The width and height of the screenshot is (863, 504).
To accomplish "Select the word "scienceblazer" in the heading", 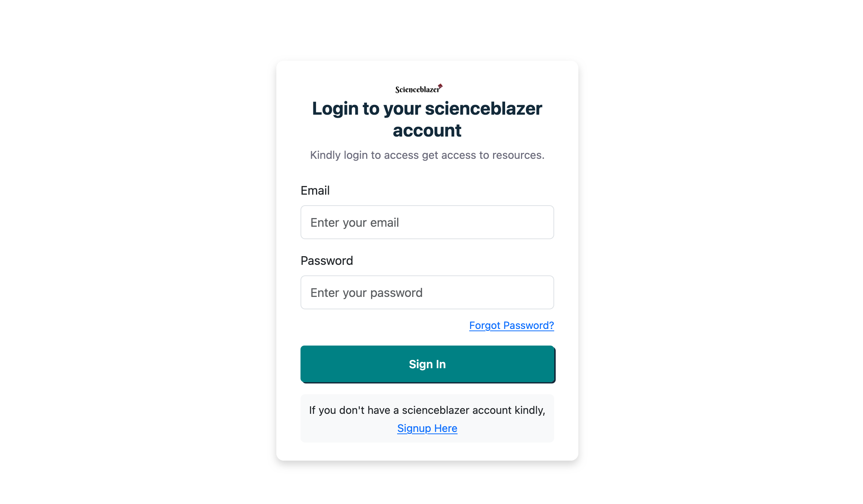I will click(483, 109).
